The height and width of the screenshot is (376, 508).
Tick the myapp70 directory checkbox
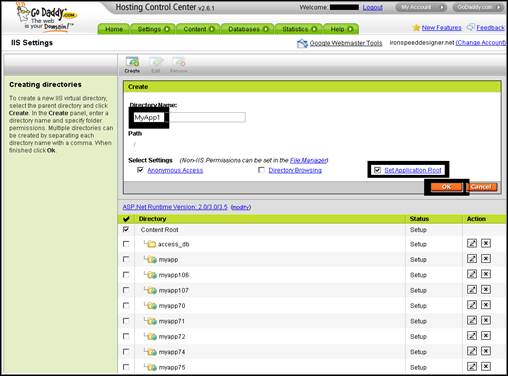pos(126,305)
